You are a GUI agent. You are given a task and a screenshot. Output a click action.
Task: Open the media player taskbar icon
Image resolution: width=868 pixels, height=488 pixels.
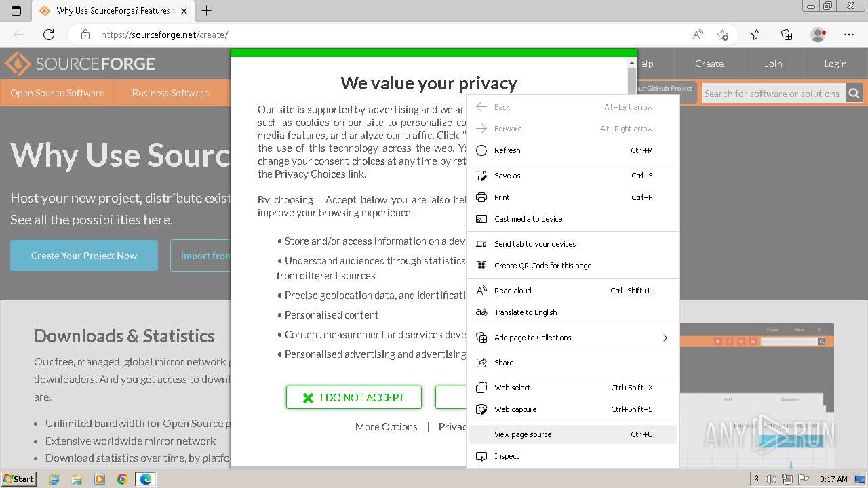click(100, 479)
